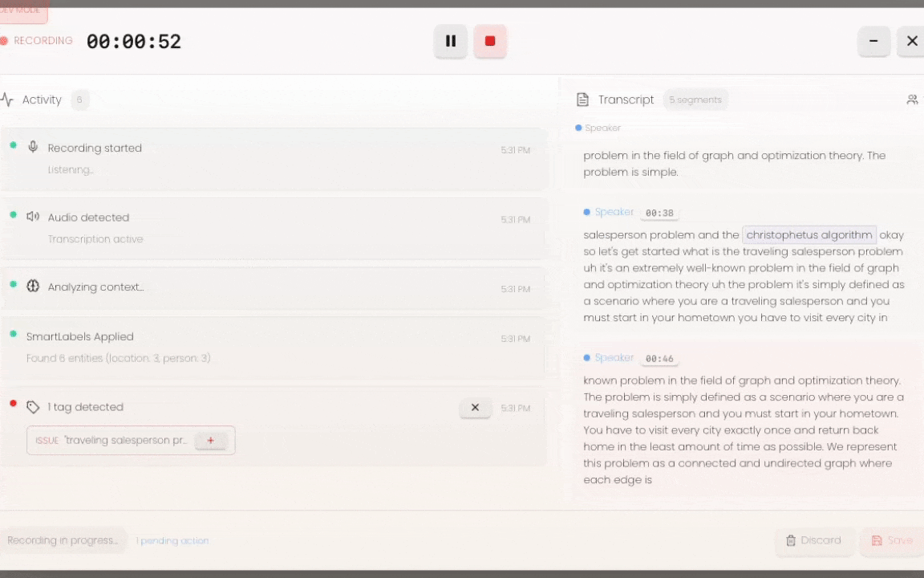
Task: Select the Speaker label at timestamp 00:46
Action: pos(614,358)
